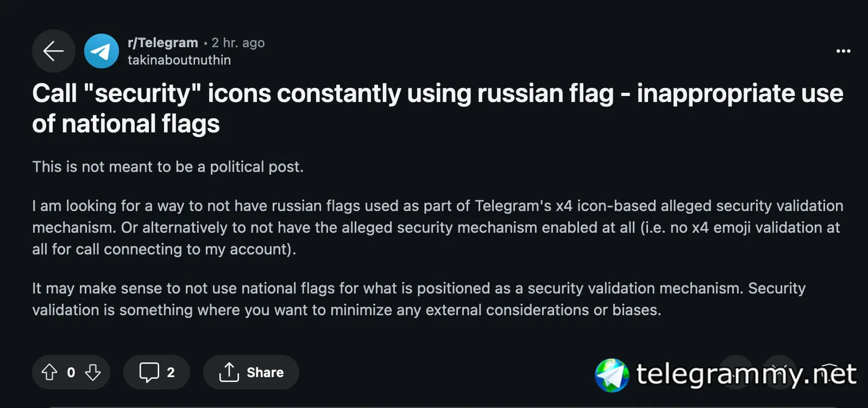Click the back arrow button

53,51
